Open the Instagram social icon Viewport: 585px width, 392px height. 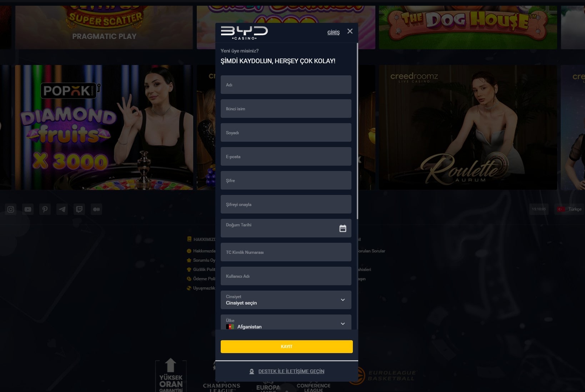click(x=11, y=209)
